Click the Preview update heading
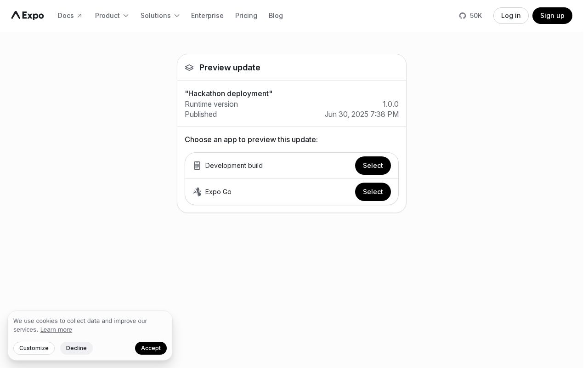The image size is (588, 368). point(230,68)
